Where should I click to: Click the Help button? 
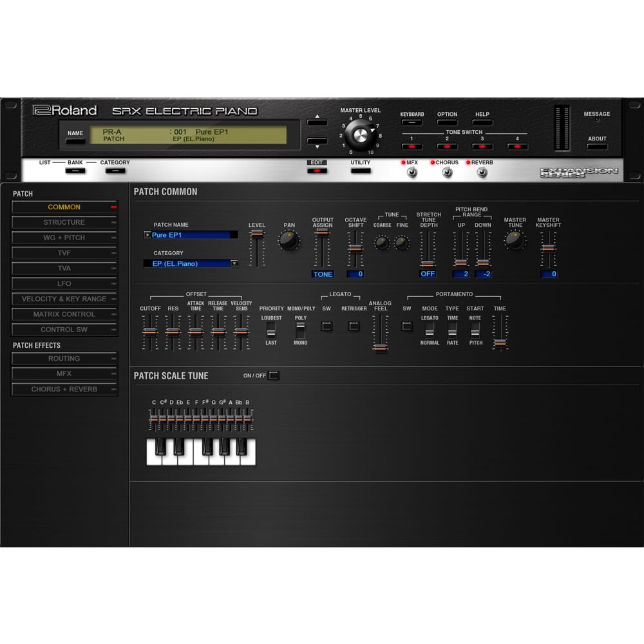pyautogui.click(x=482, y=122)
